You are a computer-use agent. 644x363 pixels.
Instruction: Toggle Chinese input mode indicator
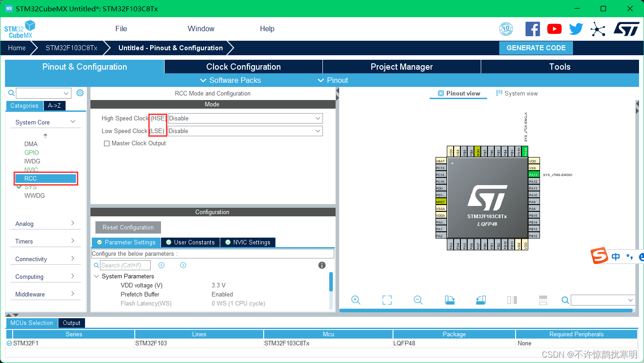pos(616,257)
